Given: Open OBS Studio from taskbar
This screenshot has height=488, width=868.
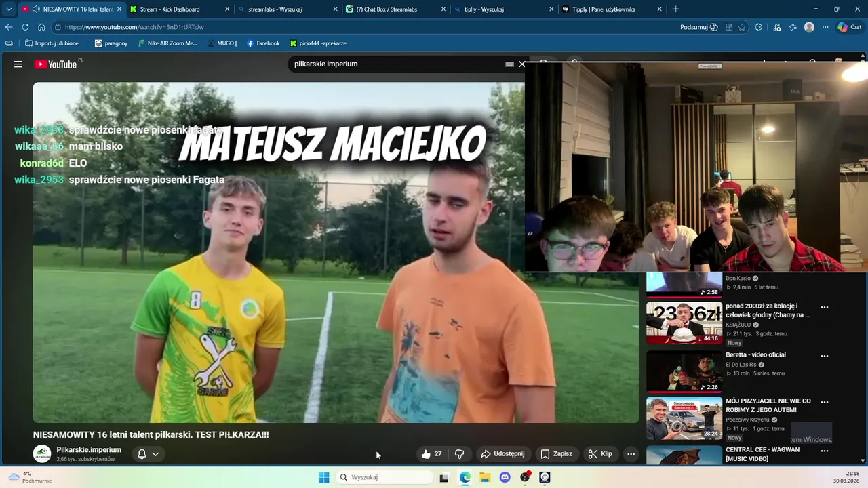Looking at the screenshot, I should pos(525,477).
